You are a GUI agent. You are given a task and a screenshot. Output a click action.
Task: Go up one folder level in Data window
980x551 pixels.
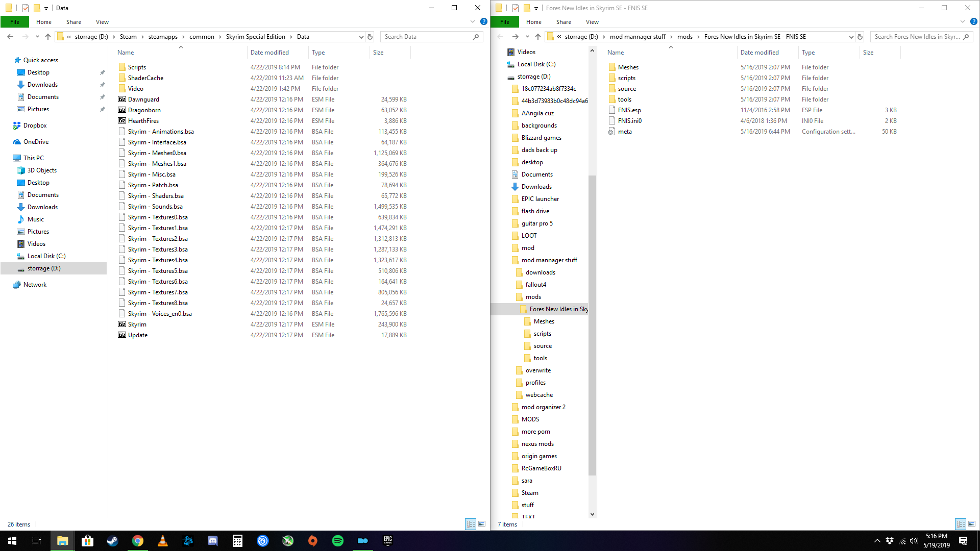[x=48, y=37]
